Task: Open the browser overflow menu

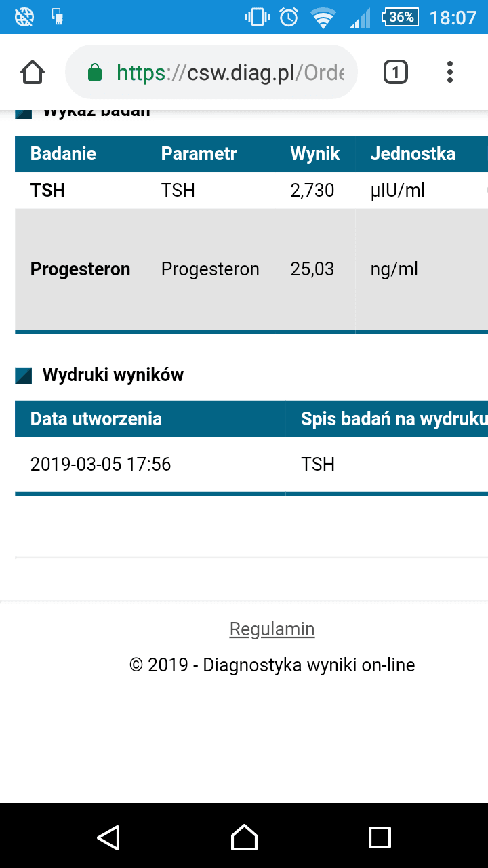Action: click(449, 71)
